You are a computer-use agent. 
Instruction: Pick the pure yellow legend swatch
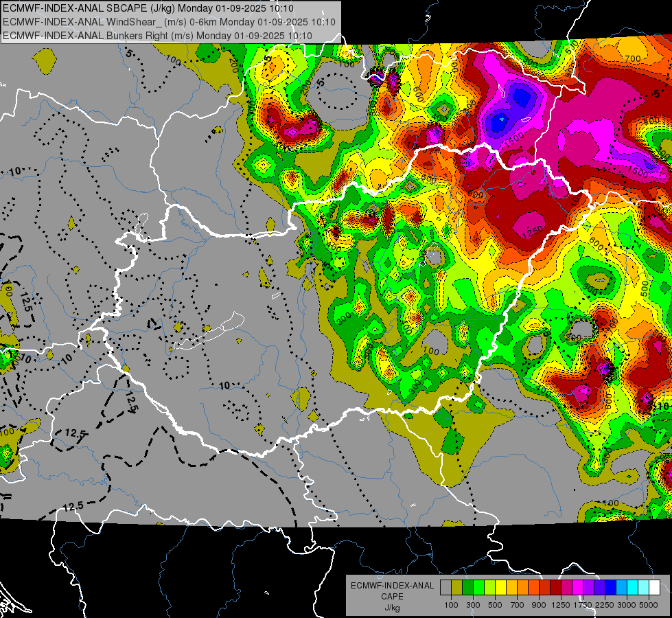(x=500, y=588)
